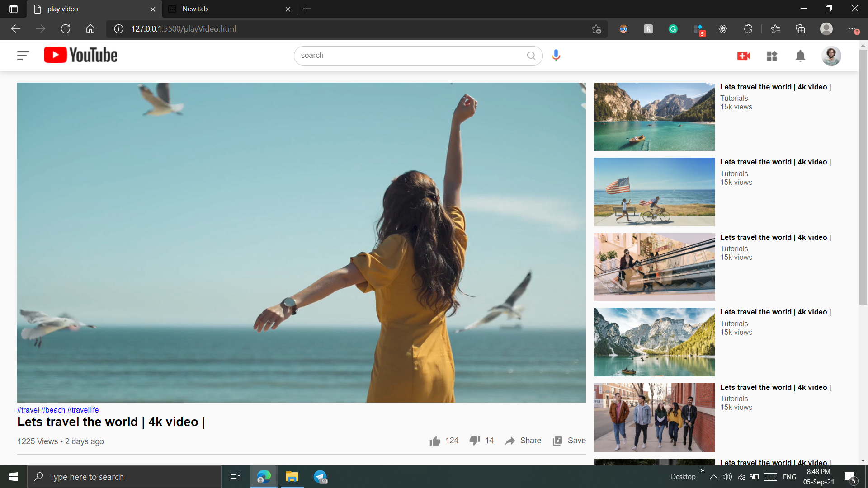Open the American flag beach video thumbnail
868x488 pixels.
tap(654, 192)
